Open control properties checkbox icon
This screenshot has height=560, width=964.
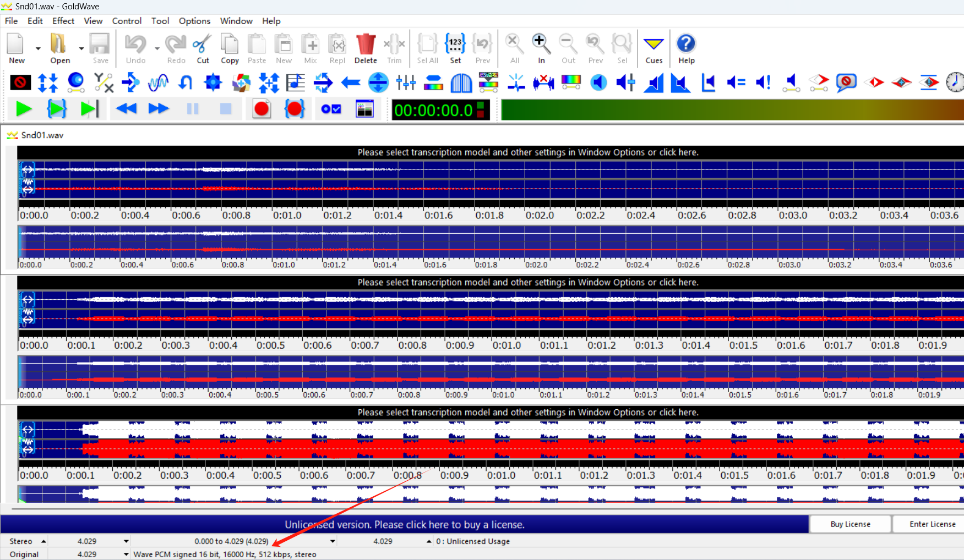[331, 109]
